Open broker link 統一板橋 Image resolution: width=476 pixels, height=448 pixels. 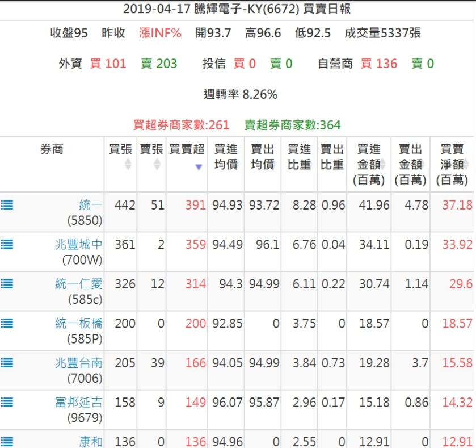tap(79, 324)
